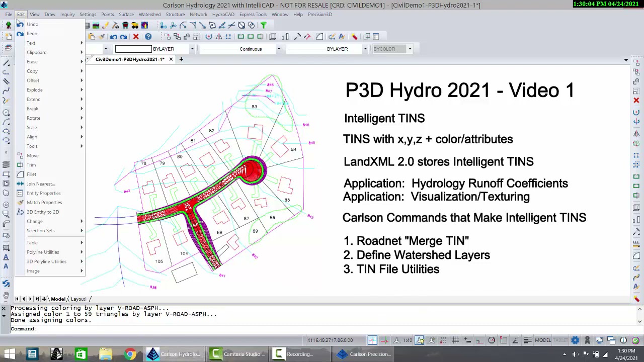
Task: Click the white color swatch box
Action: [x=133, y=49]
